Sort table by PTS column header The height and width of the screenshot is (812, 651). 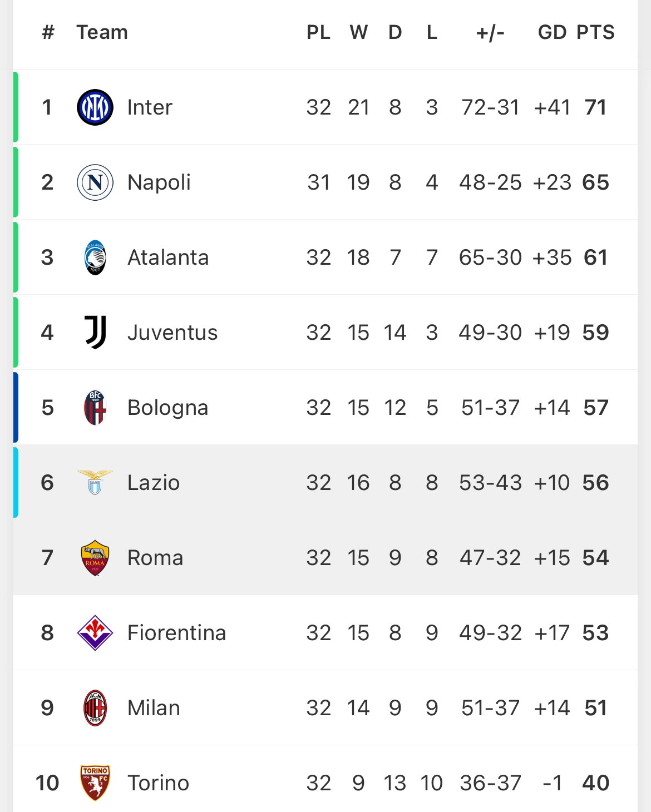[x=595, y=32]
